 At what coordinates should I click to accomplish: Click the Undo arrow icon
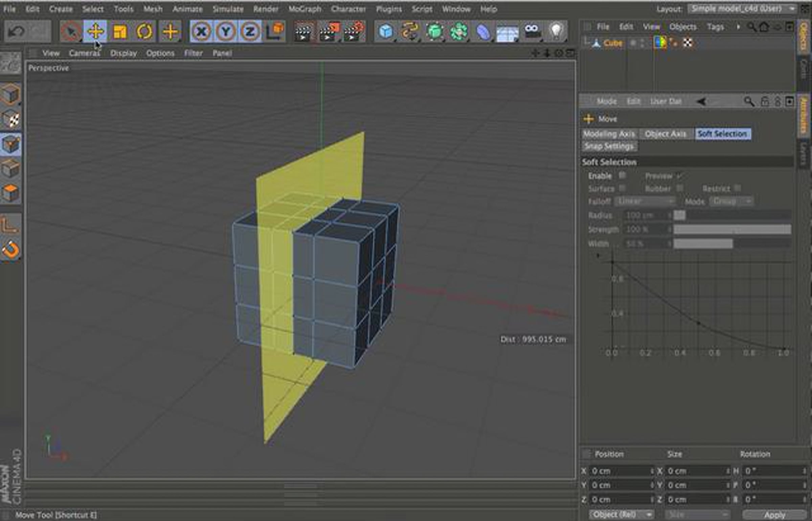[x=16, y=31]
